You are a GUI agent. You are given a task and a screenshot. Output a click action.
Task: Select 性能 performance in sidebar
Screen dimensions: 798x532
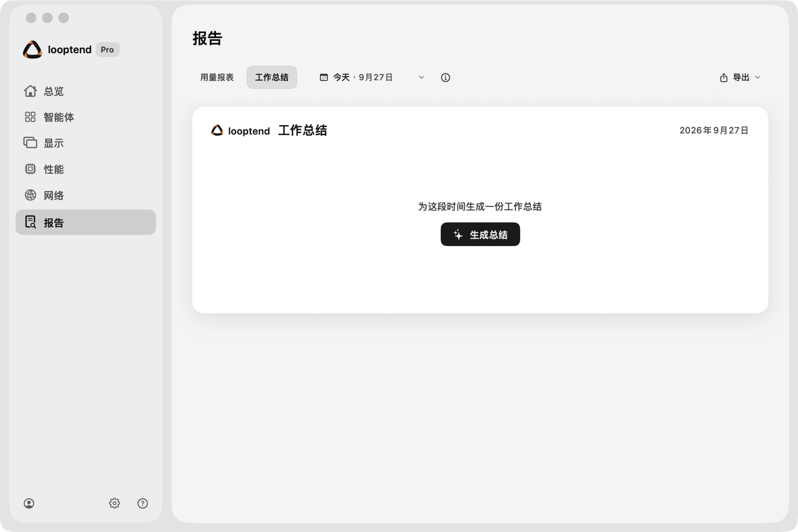pyautogui.click(x=85, y=169)
